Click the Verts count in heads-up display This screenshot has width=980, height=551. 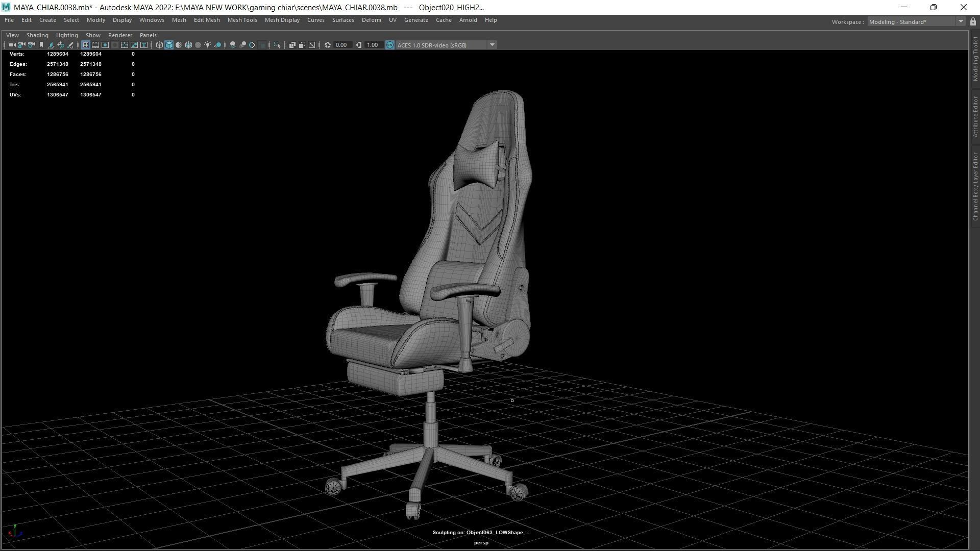(x=58, y=54)
